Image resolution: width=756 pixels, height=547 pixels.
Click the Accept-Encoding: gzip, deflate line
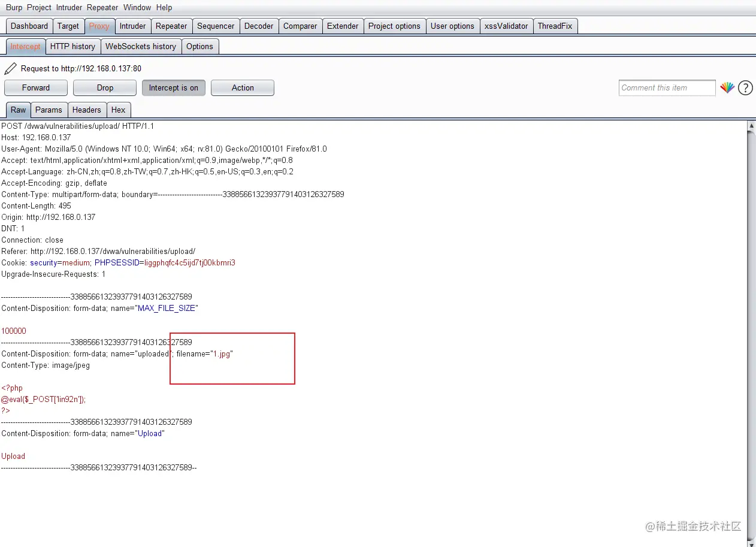tap(54, 183)
